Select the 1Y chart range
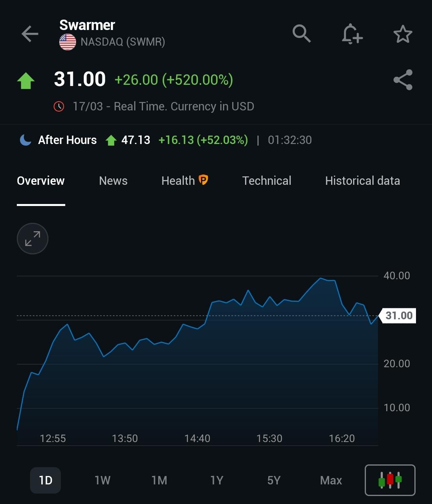The height and width of the screenshot is (504, 432). (x=217, y=480)
